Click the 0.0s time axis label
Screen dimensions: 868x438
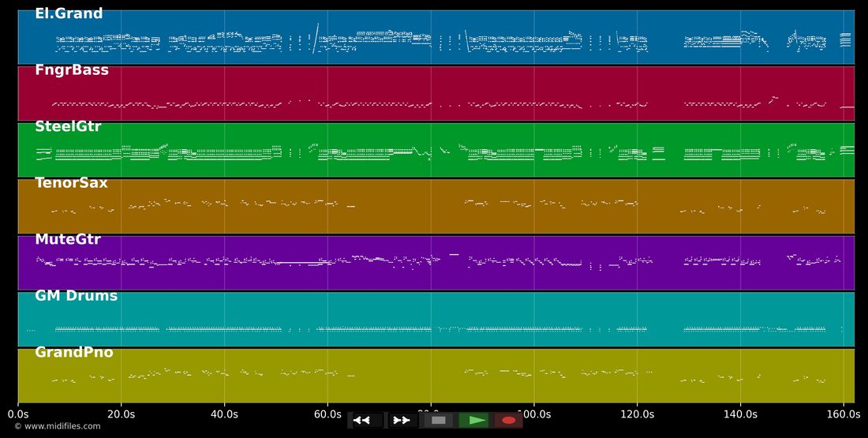(x=18, y=414)
